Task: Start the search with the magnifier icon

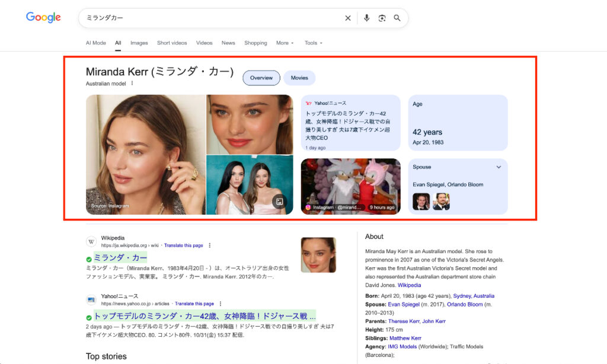Action: pos(397,18)
